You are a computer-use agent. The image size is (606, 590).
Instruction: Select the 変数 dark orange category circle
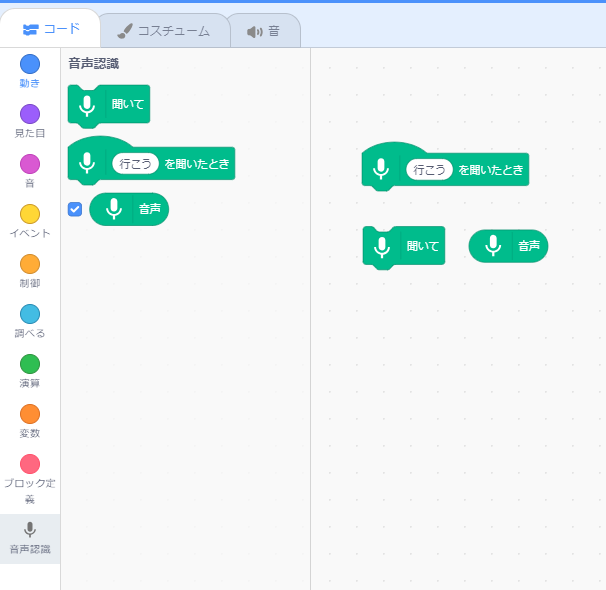click(x=30, y=414)
